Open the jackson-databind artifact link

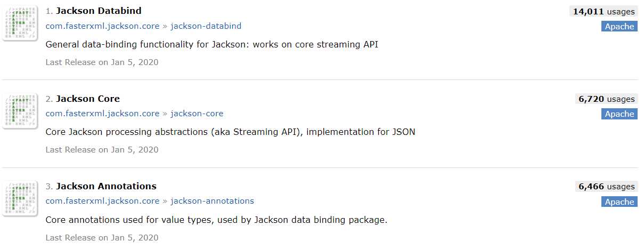[206, 26]
